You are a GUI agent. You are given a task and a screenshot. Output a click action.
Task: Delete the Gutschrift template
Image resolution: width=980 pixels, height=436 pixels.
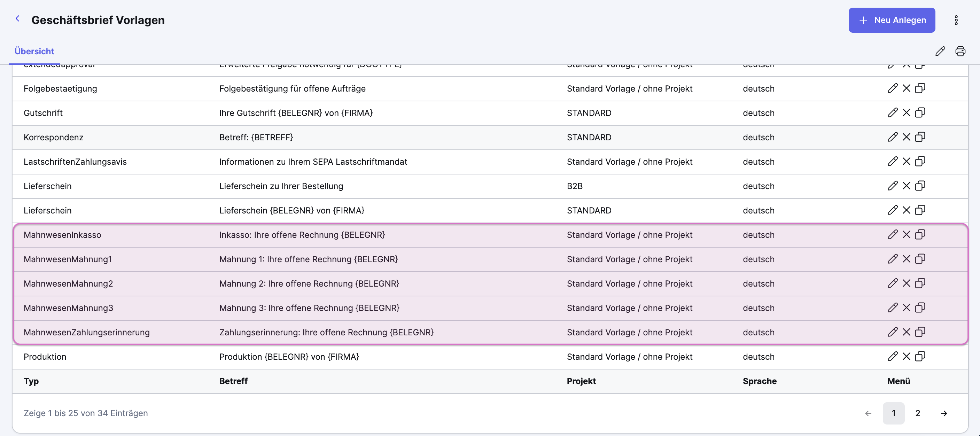[x=906, y=112]
